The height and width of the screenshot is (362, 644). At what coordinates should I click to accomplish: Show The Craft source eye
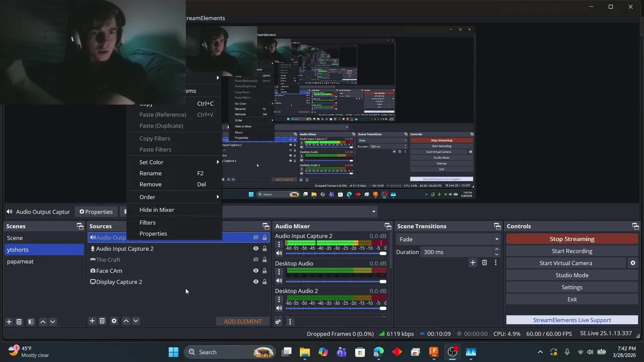coord(256,259)
